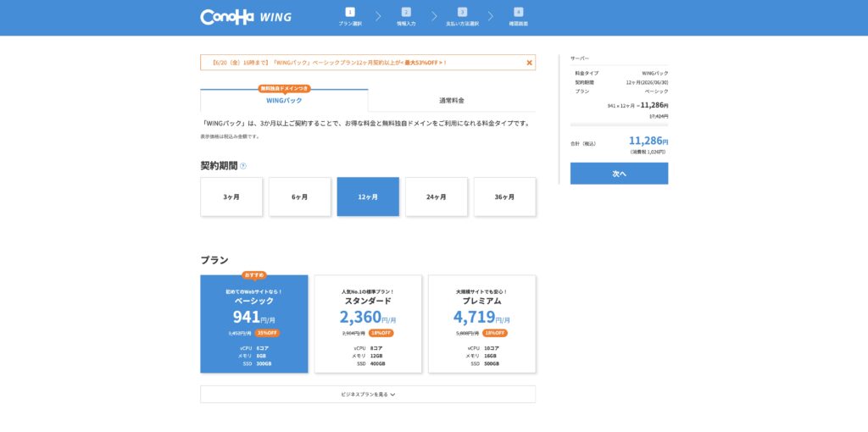The image size is (868, 432).
Task: Click the プラン section heading
Action: point(214,260)
